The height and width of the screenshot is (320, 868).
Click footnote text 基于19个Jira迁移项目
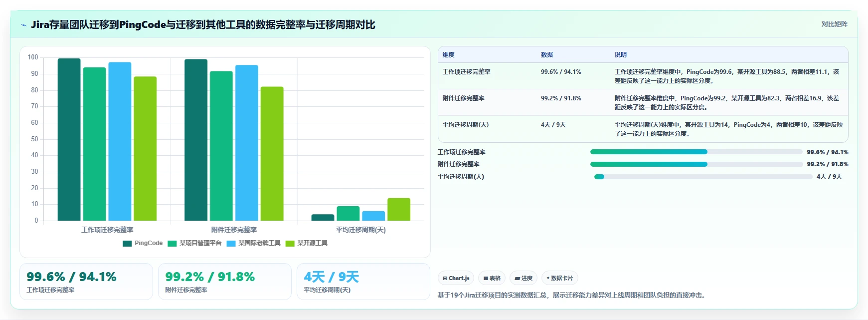572,295
